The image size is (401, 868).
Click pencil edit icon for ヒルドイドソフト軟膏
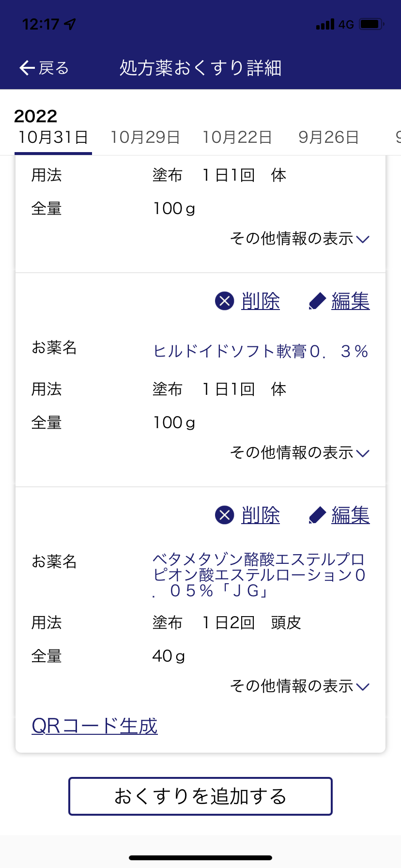click(318, 301)
